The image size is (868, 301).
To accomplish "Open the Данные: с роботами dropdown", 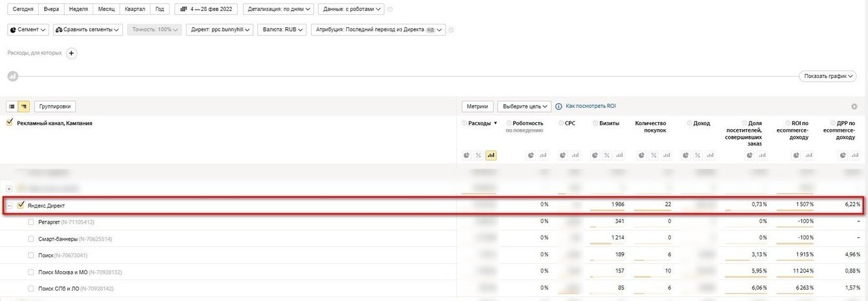I will [x=350, y=10].
